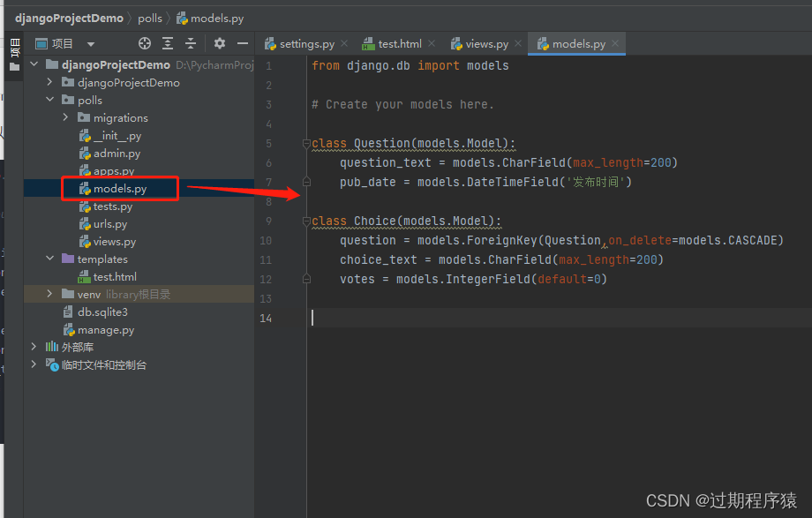Click line number 1 in the gutter
This screenshot has height=518, width=812.
coord(268,66)
